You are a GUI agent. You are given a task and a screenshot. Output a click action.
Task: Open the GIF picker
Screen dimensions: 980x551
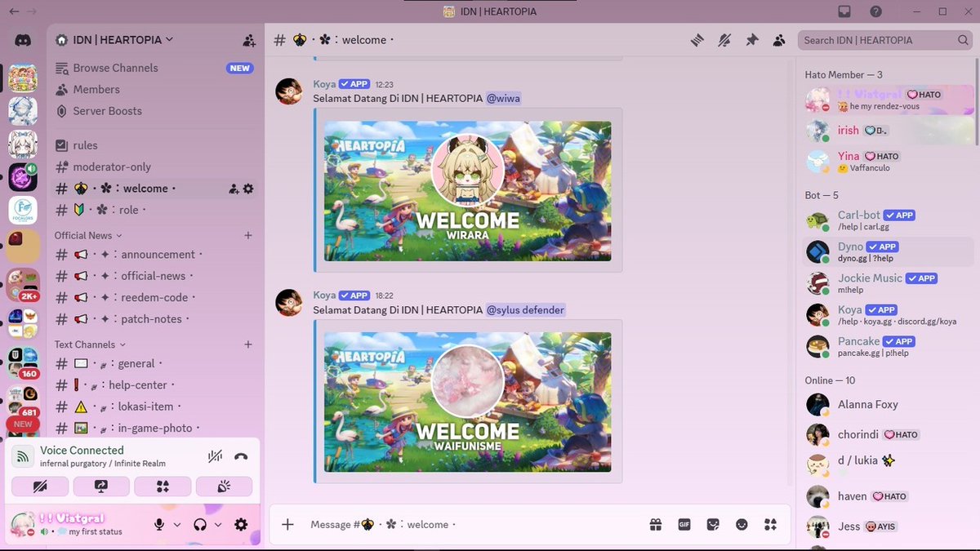(684, 525)
